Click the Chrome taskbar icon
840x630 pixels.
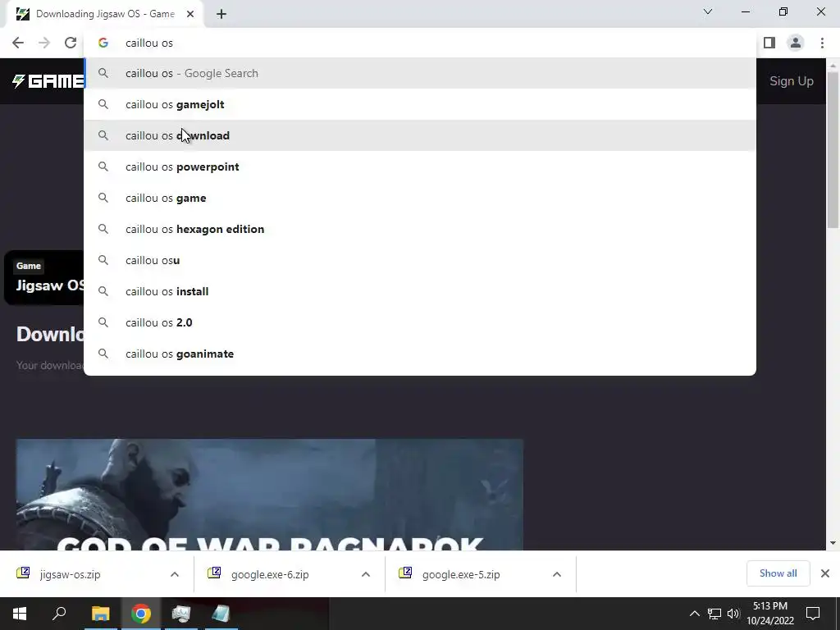pos(141,614)
